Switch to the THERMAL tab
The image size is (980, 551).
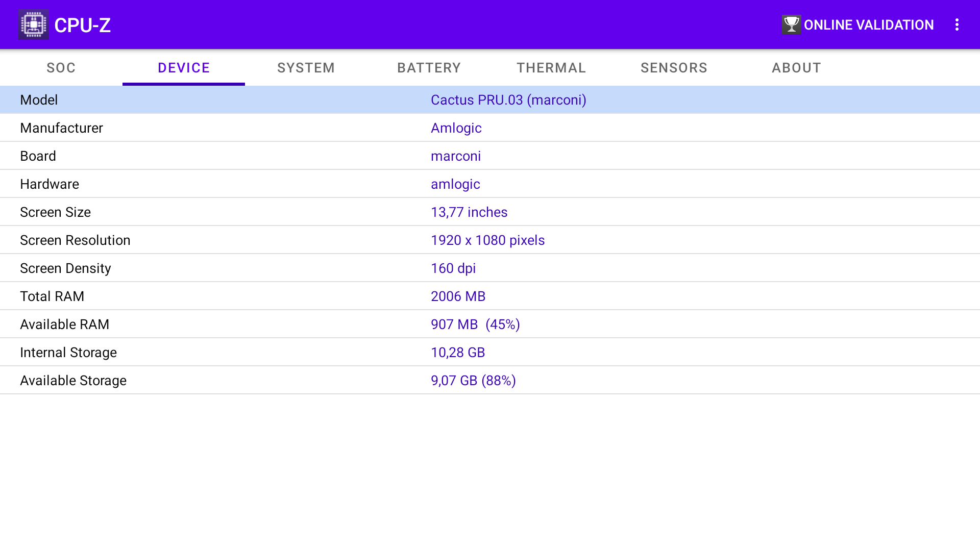pyautogui.click(x=551, y=68)
